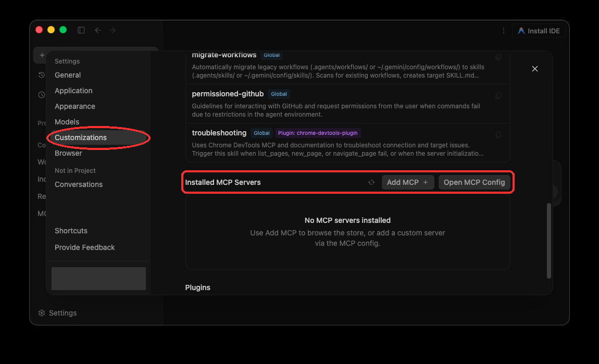This screenshot has width=599, height=364.
Task: Open the troubleshooting skill entry
Action: (347, 143)
